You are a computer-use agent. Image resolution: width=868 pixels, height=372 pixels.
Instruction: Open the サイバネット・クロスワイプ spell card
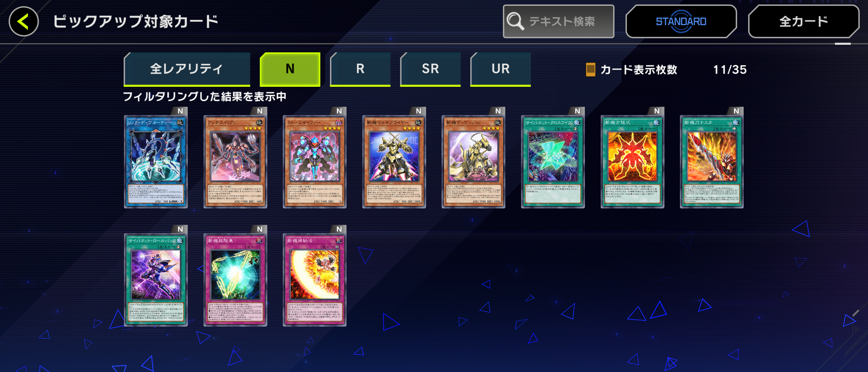click(553, 162)
